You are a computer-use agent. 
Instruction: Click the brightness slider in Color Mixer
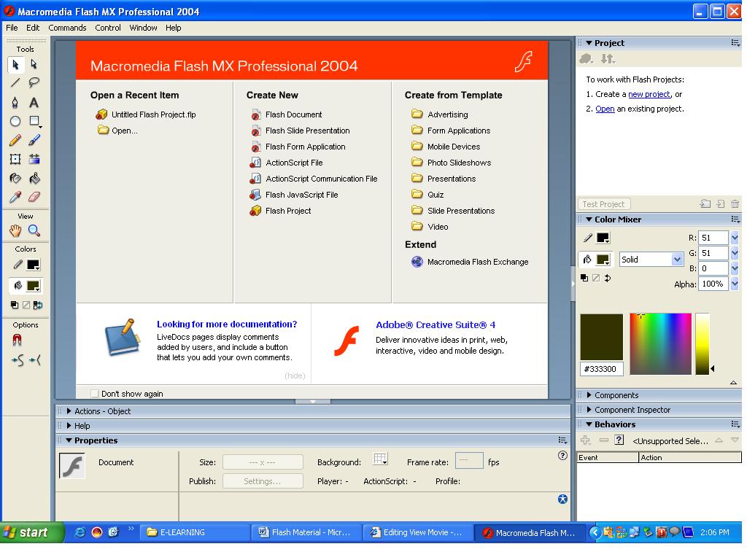[703, 344]
